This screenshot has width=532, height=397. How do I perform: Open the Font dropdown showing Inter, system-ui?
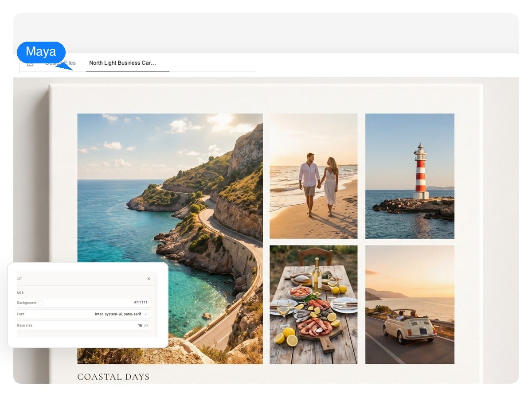pyautogui.click(x=83, y=314)
